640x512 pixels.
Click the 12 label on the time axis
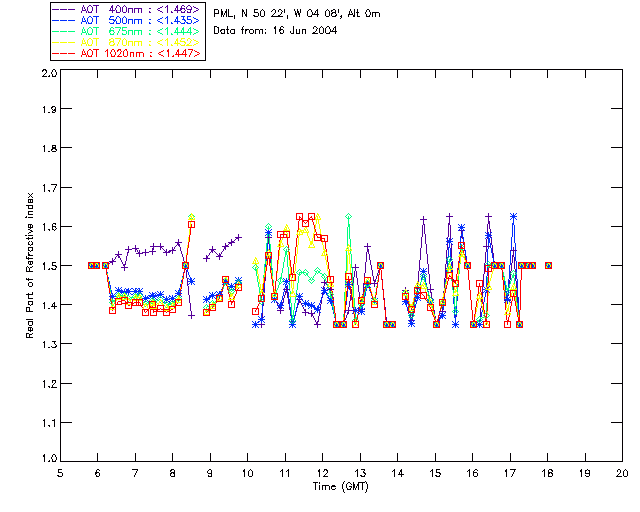coord(322,473)
